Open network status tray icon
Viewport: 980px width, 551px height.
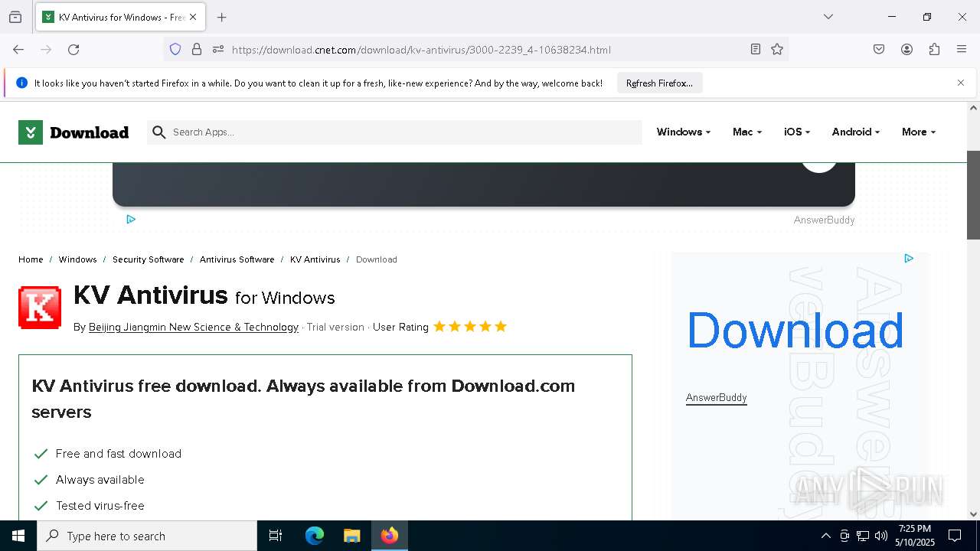click(x=863, y=536)
